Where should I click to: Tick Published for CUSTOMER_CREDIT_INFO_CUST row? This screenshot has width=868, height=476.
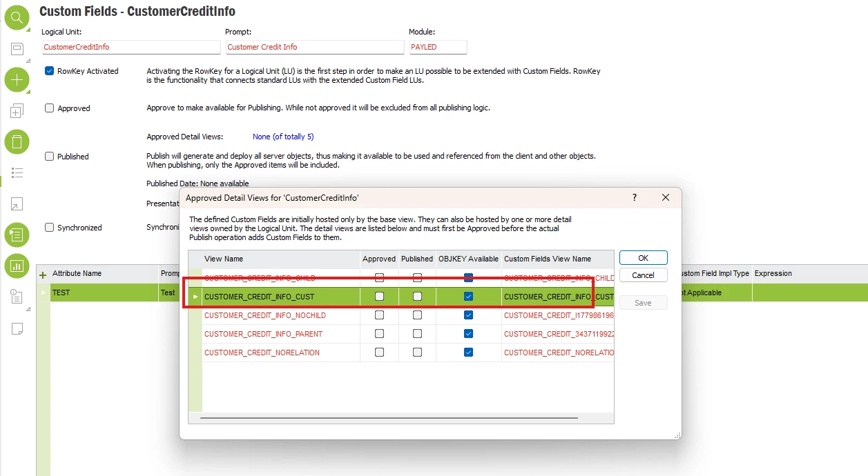(x=417, y=297)
